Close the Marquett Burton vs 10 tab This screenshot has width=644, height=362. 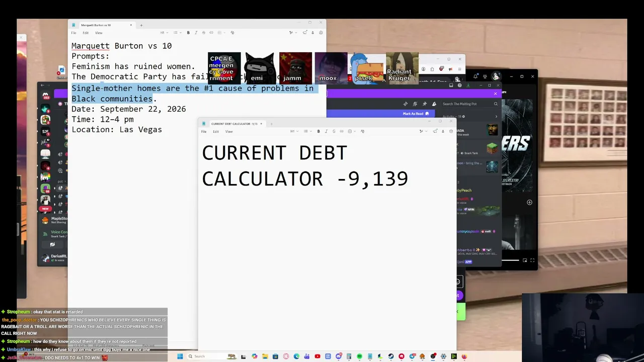(x=131, y=25)
